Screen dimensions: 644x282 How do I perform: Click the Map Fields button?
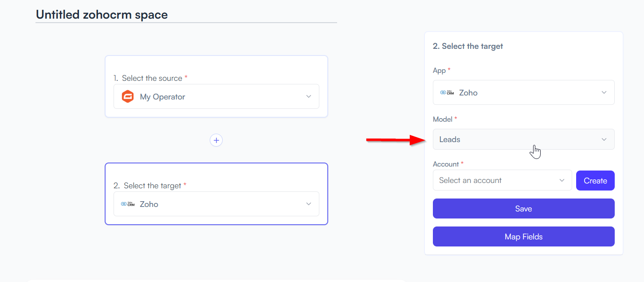524,237
